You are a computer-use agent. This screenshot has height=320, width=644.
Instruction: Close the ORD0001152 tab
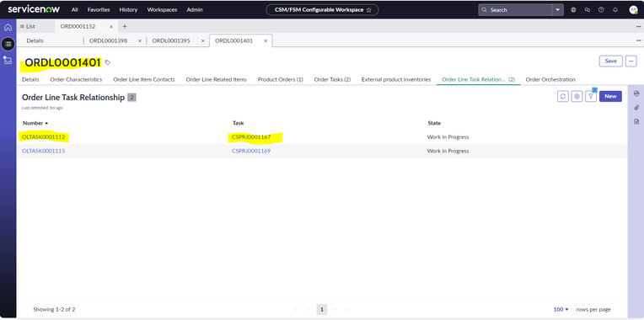111,27
